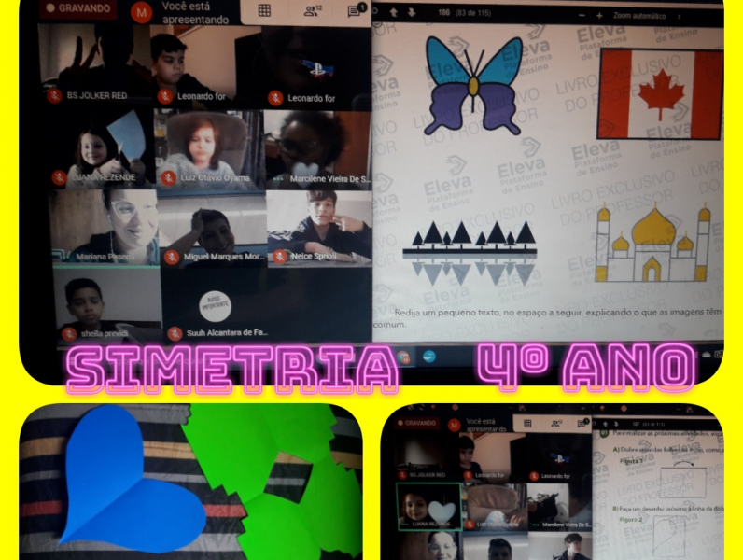
Task: Click the Canada flag image in the document
Action: pyautogui.click(x=660, y=93)
